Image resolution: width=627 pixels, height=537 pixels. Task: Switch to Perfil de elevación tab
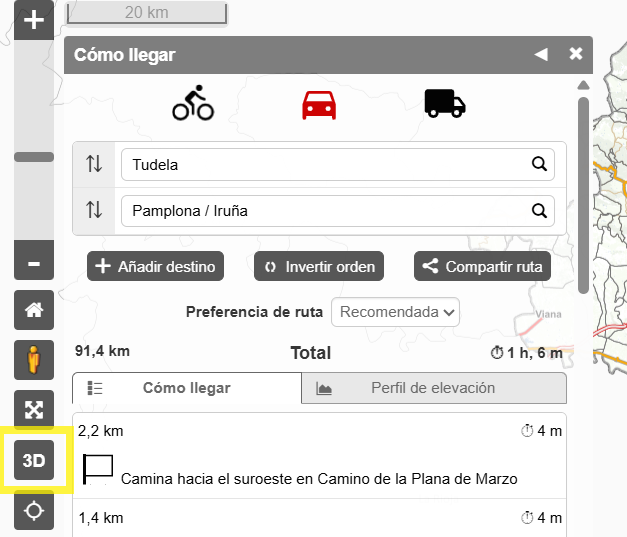(434, 388)
